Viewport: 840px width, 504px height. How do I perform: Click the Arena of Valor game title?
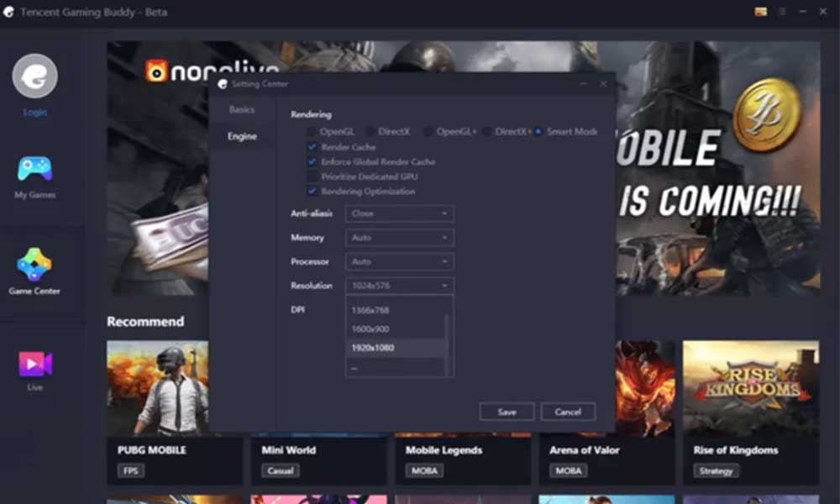pos(585,450)
